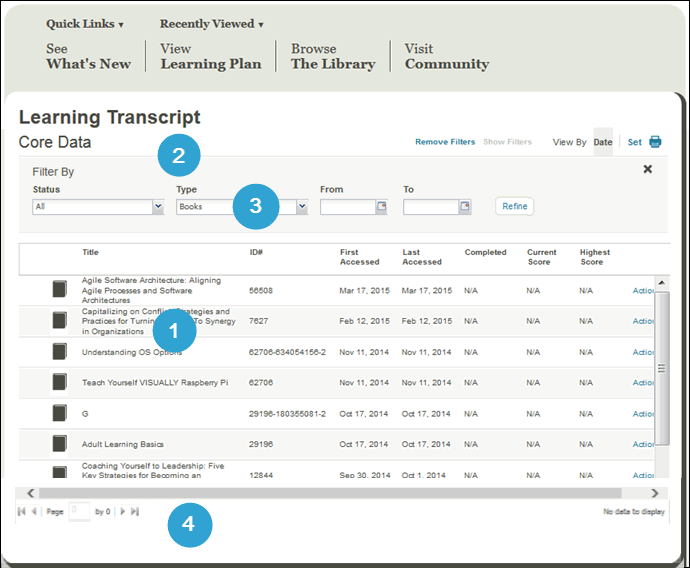Click title Teach Yourself VISUALLY Raspberry Pi
Screen dimensions: 690x568
(155, 382)
